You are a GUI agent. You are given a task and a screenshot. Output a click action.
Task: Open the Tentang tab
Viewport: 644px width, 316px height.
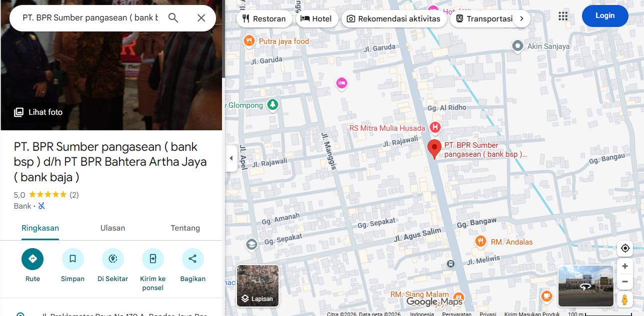coord(185,228)
